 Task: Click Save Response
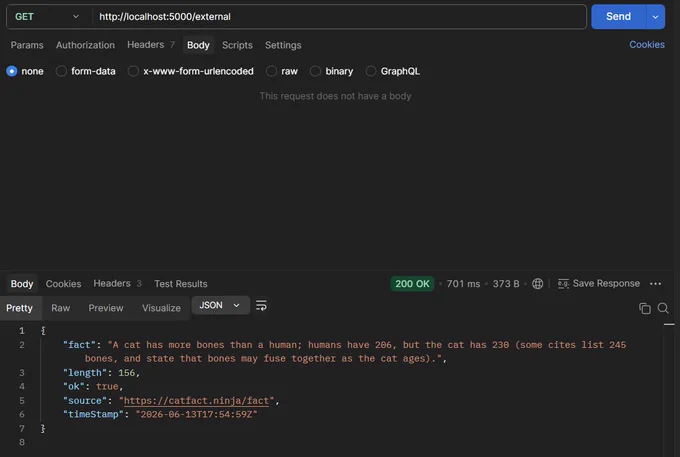coord(598,284)
